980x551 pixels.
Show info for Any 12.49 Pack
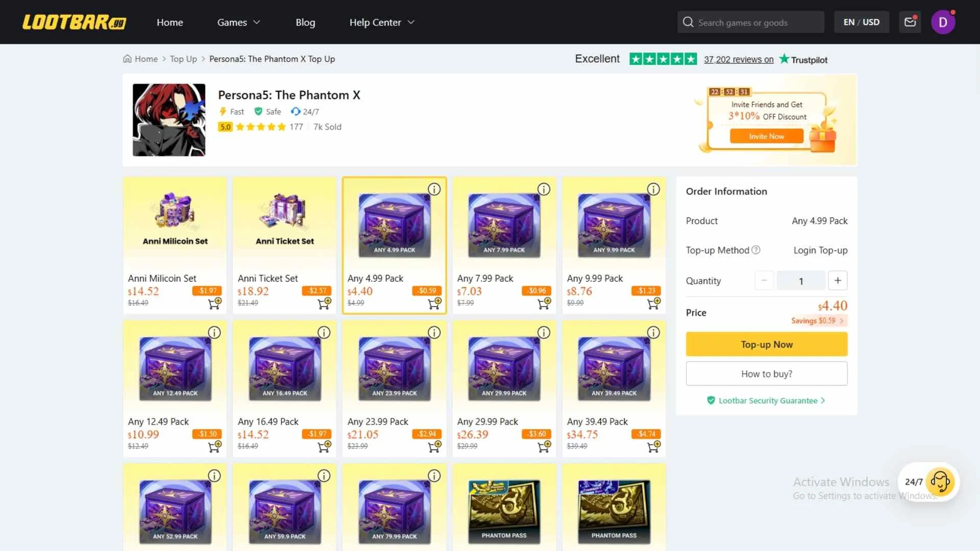click(214, 333)
